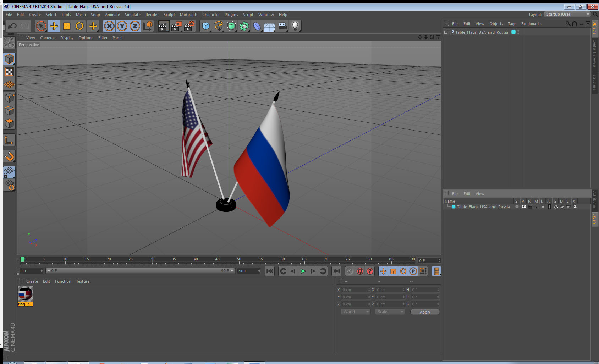This screenshot has height=364, width=599.
Task: Enable Axis mode icon
Action: point(9,140)
